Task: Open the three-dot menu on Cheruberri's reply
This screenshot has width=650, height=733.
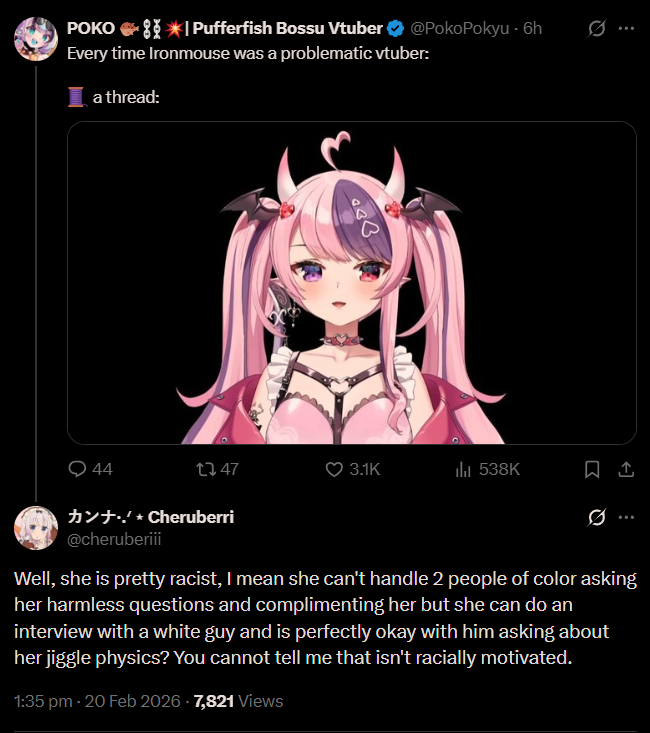Action: point(626,517)
